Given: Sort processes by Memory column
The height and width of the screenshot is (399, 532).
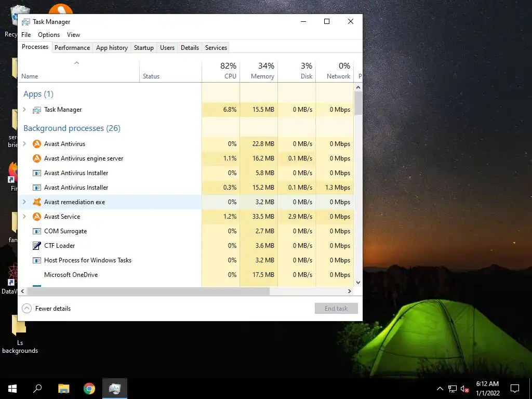Looking at the screenshot, I should (259, 71).
